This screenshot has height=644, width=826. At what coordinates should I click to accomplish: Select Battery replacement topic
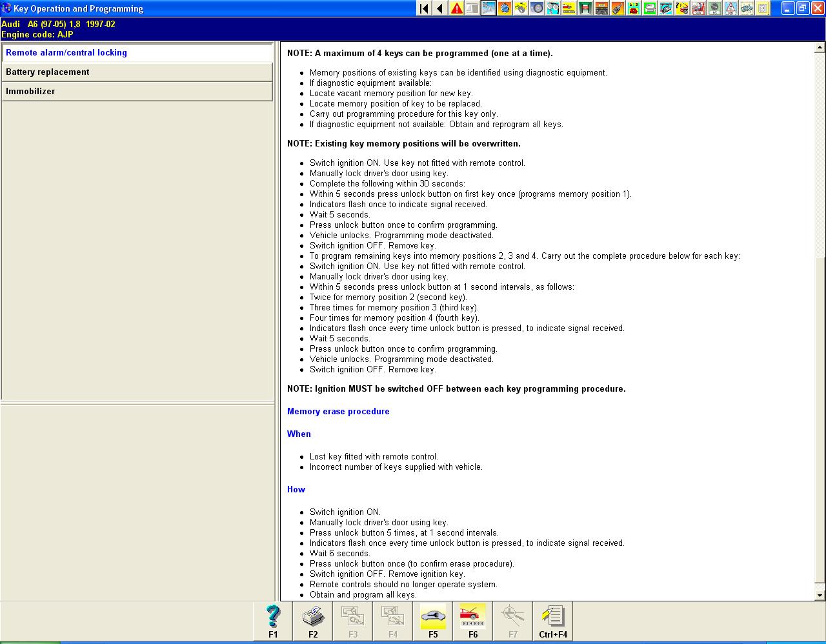137,72
